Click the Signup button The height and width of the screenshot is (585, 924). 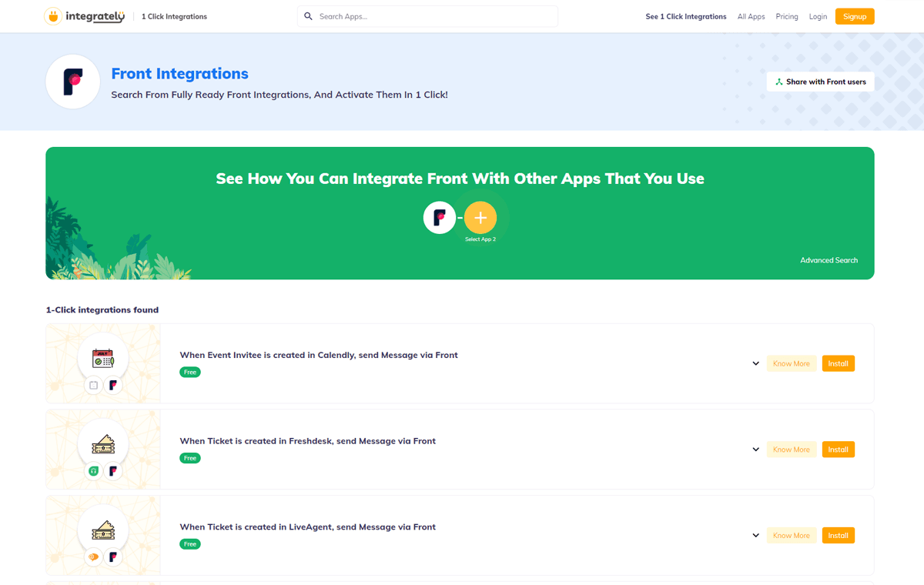tap(855, 16)
